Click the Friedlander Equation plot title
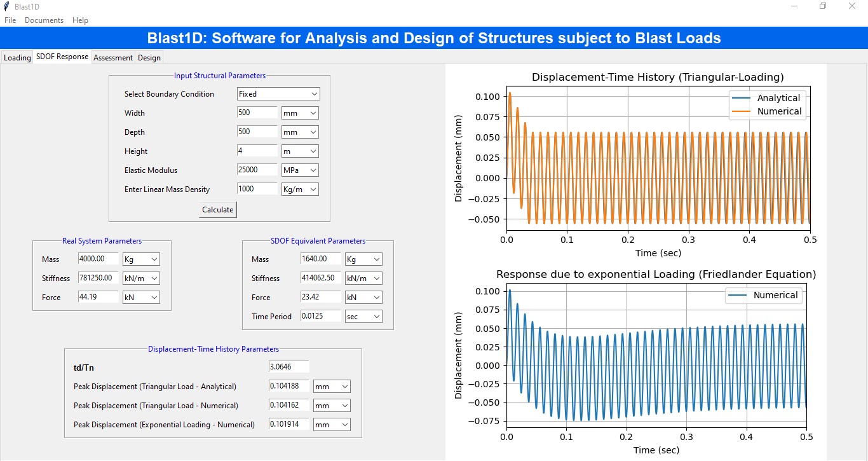868x461 pixels. (x=656, y=274)
